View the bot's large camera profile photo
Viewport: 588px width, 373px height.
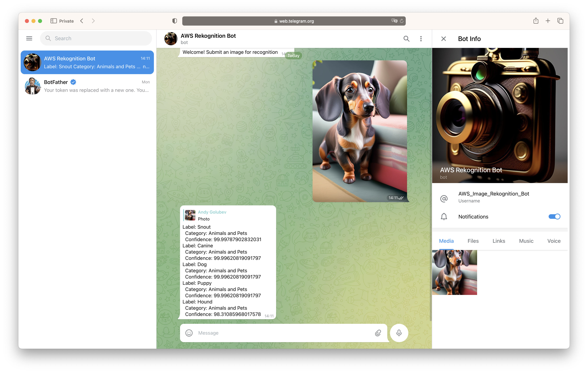click(x=500, y=115)
